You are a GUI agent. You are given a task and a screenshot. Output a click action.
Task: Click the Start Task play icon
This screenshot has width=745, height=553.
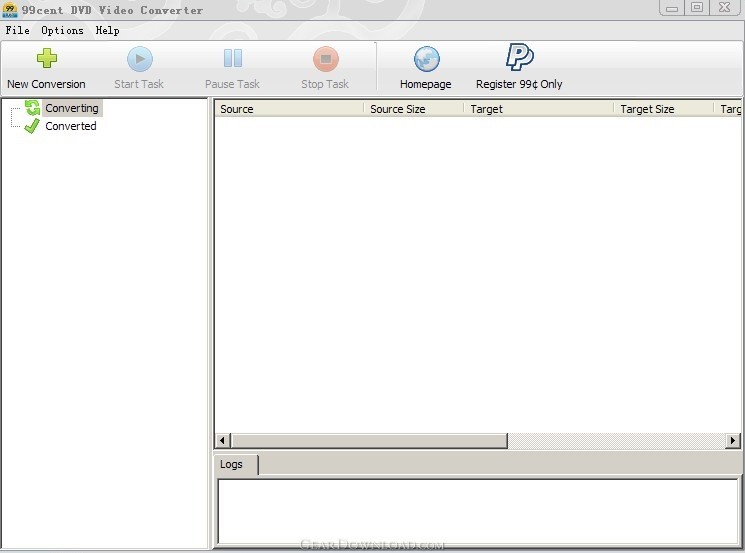140,59
